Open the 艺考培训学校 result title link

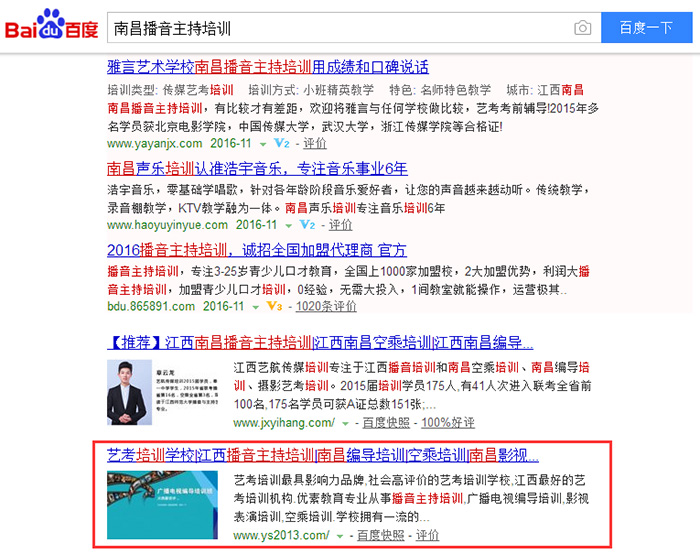[323, 455]
